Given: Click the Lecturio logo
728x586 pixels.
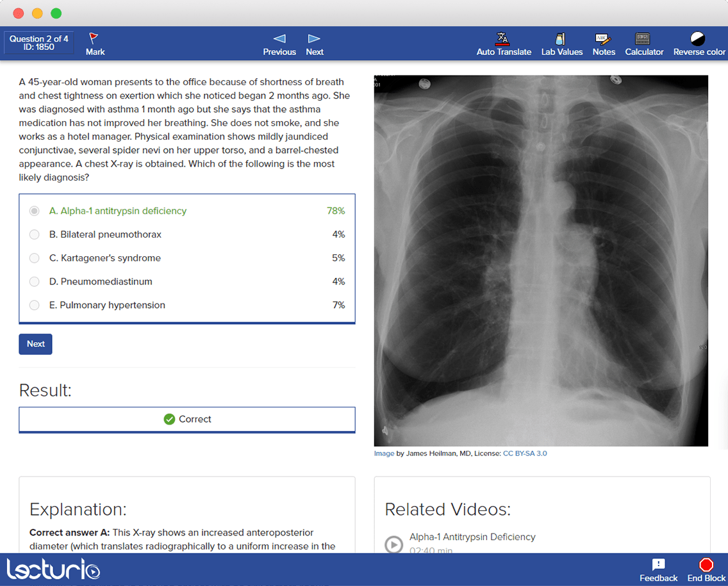Looking at the screenshot, I should pyautogui.click(x=54, y=569).
